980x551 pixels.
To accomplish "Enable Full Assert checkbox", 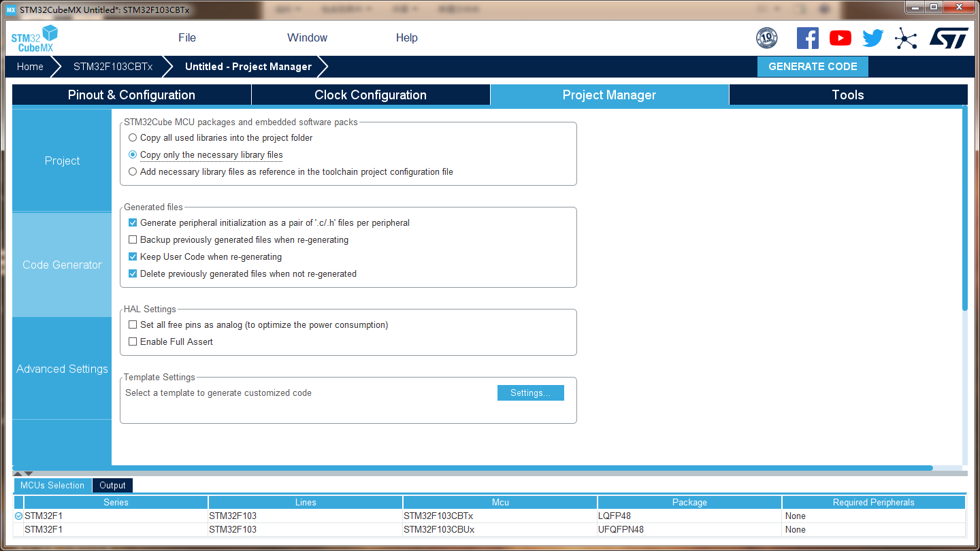I will [133, 341].
